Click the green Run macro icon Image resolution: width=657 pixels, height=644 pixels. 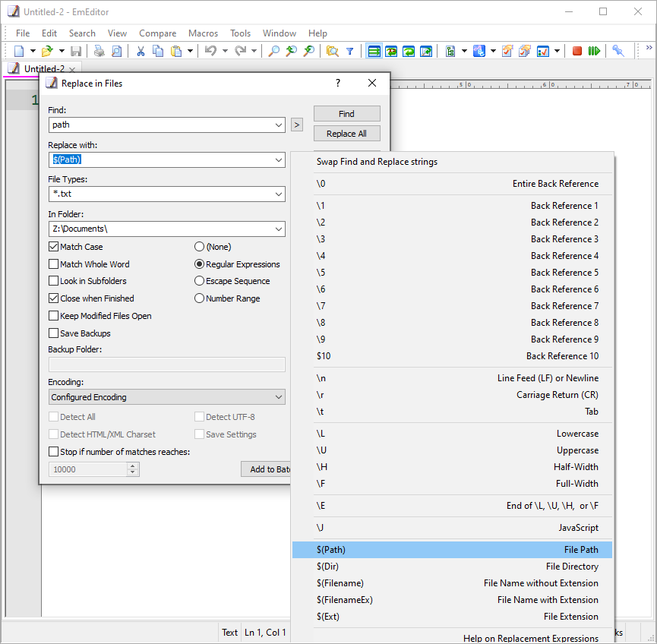tap(594, 51)
